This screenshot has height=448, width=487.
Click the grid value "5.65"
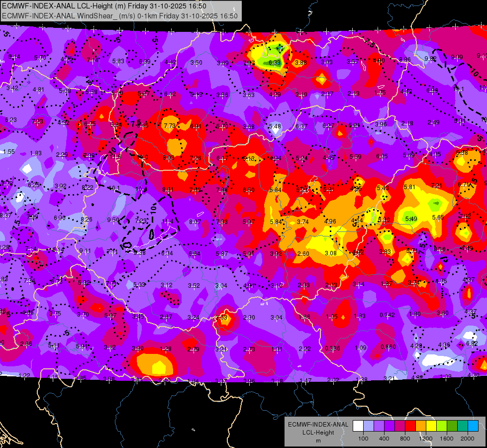[x=438, y=218]
